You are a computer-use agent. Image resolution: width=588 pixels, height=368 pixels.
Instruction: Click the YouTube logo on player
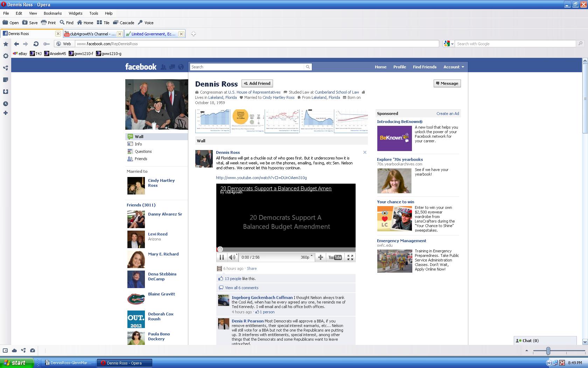335,257
